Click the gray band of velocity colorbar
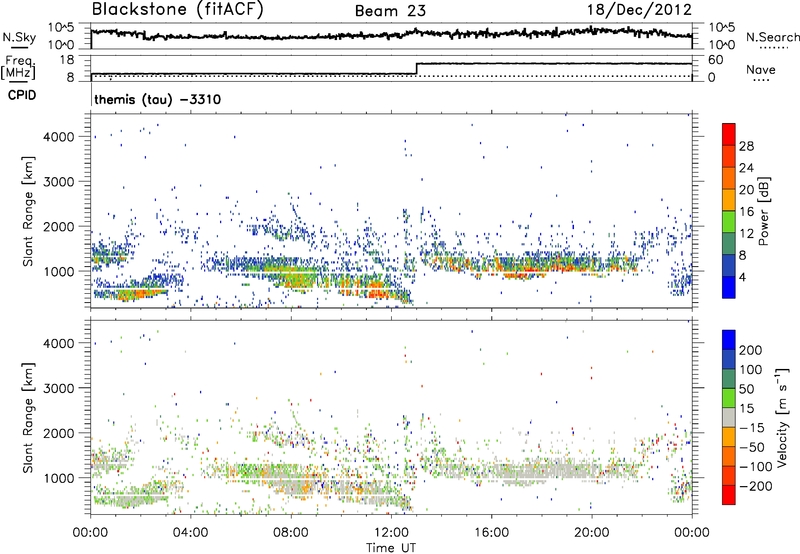This screenshot has width=800, height=554. pyautogui.click(x=729, y=418)
